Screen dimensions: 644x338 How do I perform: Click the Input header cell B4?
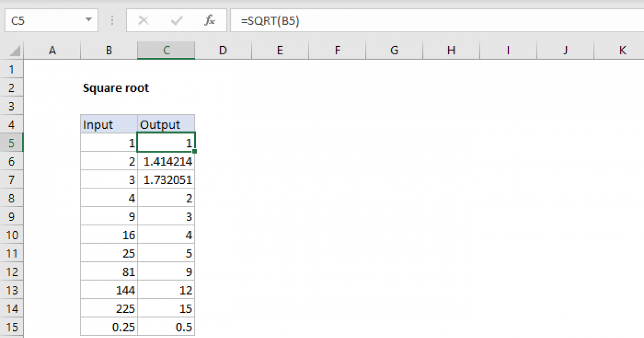(108, 124)
